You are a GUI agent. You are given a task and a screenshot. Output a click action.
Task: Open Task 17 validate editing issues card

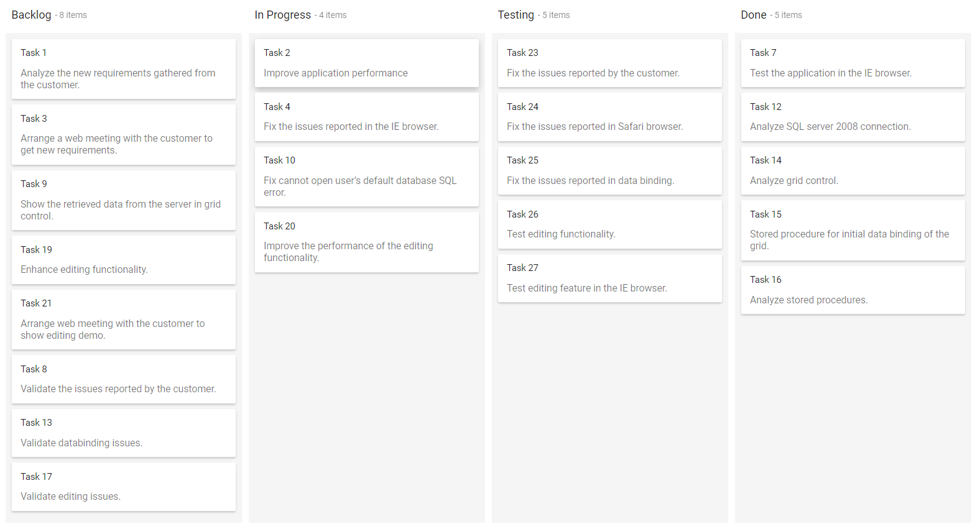click(x=123, y=486)
